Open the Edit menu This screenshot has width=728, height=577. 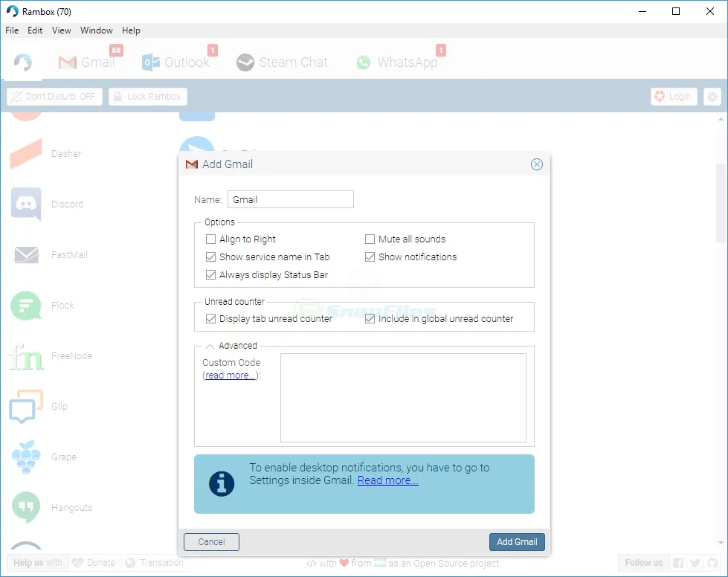[x=35, y=30]
